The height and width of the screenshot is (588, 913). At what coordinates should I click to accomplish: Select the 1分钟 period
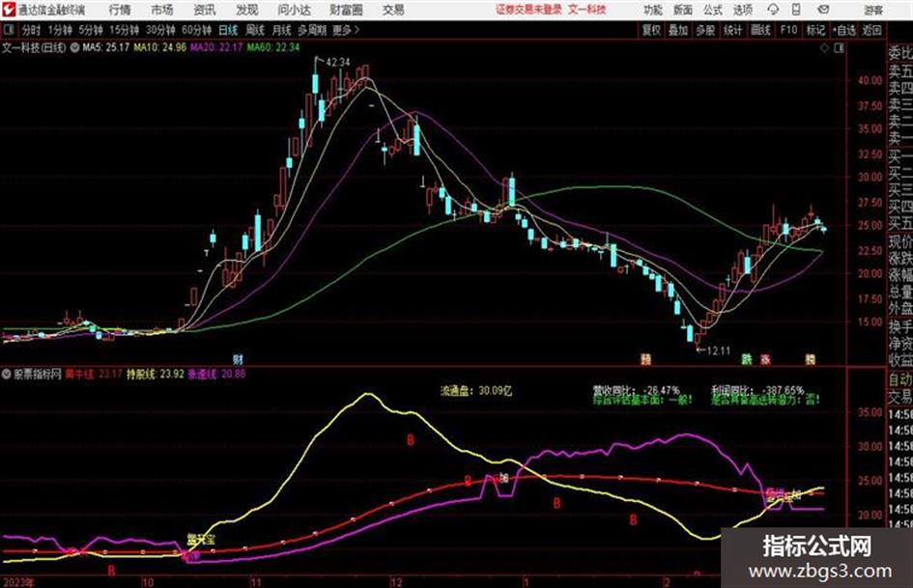(59, 30)
